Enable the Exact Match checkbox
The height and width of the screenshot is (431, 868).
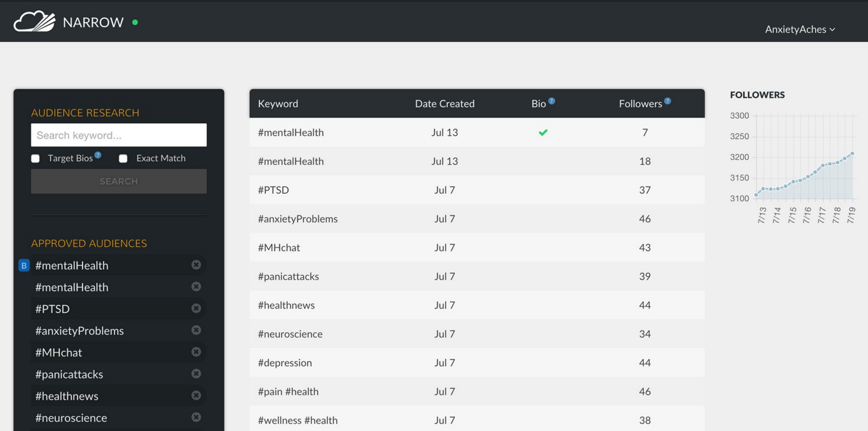(x=123, y=158)
